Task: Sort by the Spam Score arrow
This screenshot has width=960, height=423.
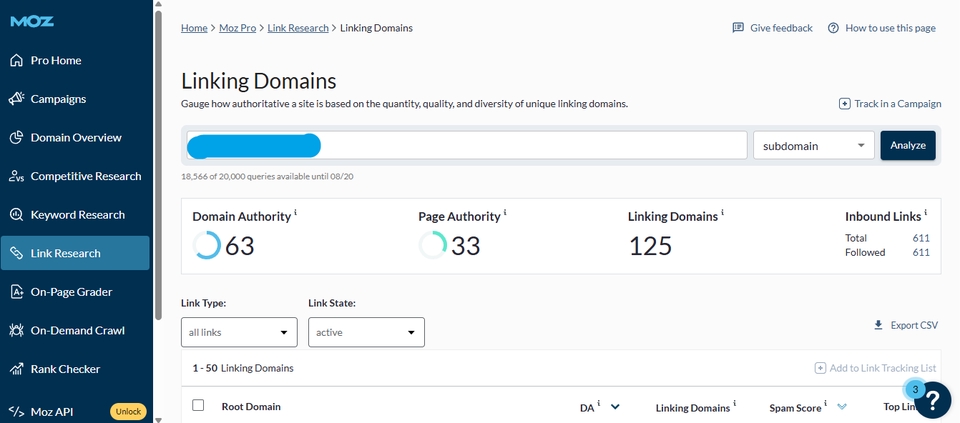Action: click(842, 406)
